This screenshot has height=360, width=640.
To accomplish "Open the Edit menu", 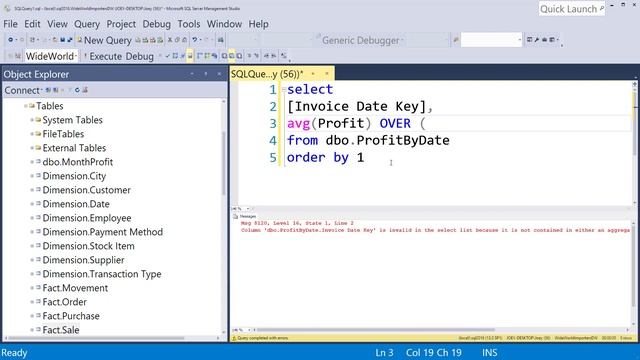I will pos(32,24).
